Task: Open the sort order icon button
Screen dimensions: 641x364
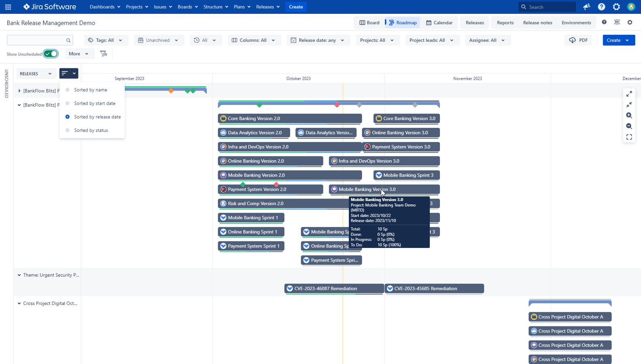Action: [68, 73]
